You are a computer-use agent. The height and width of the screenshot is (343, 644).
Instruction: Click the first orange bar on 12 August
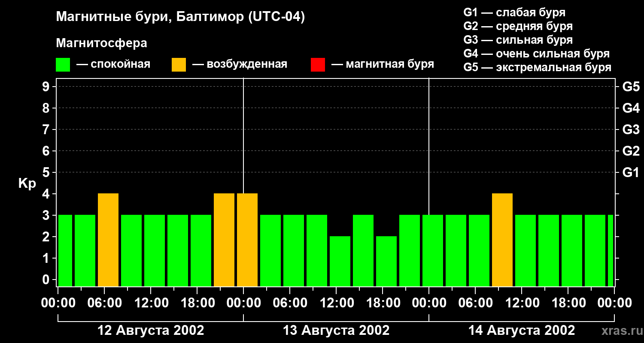[108, 240]
